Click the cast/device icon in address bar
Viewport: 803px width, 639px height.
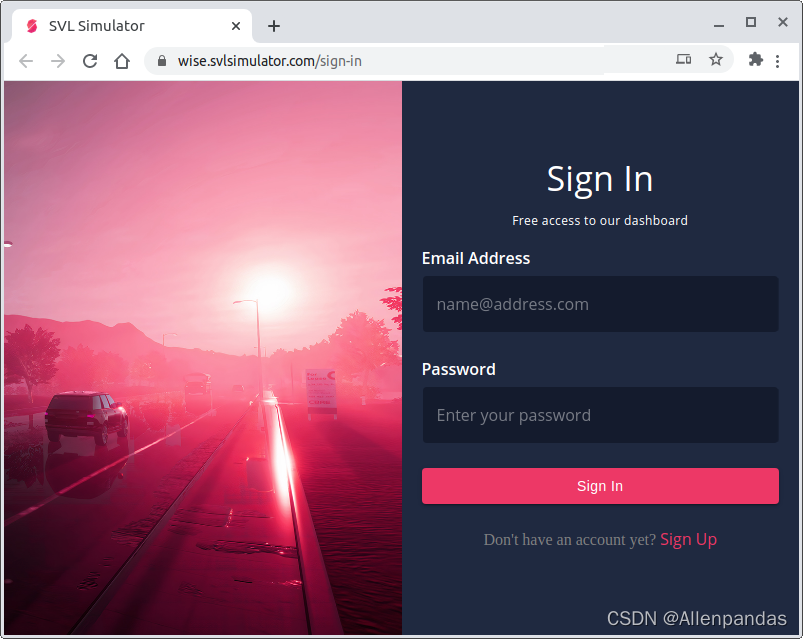(683, 59)
